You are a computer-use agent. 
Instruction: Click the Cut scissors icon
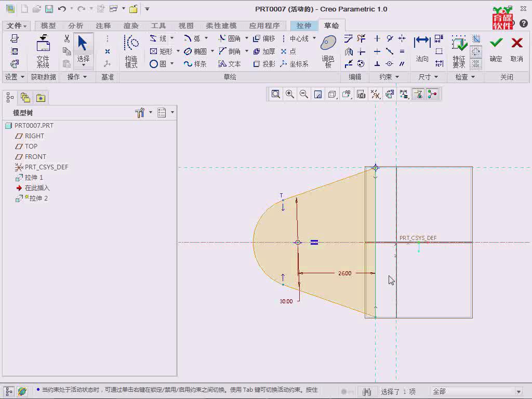click(x=67, y=38)
